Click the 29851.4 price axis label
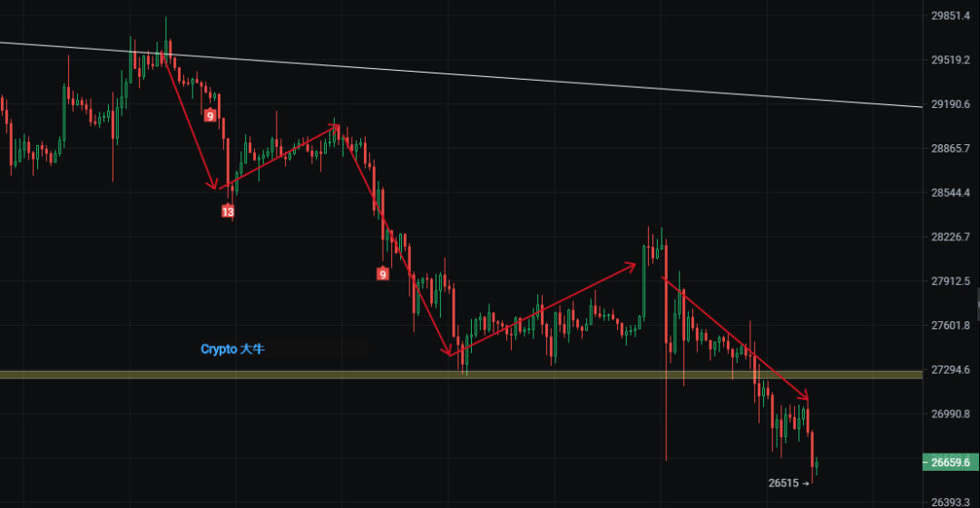Image resolution: width=980 pixels, height=508 pixels. 951,15
